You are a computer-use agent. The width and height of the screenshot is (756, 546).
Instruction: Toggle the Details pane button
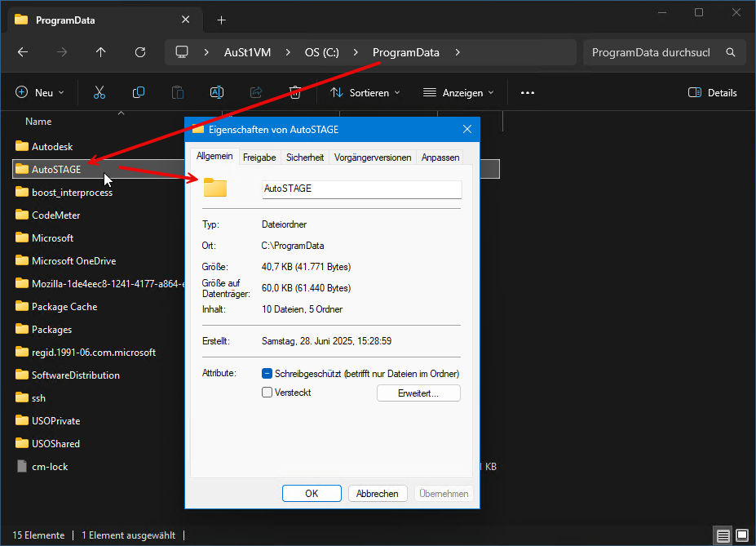(x=713, y=93)
